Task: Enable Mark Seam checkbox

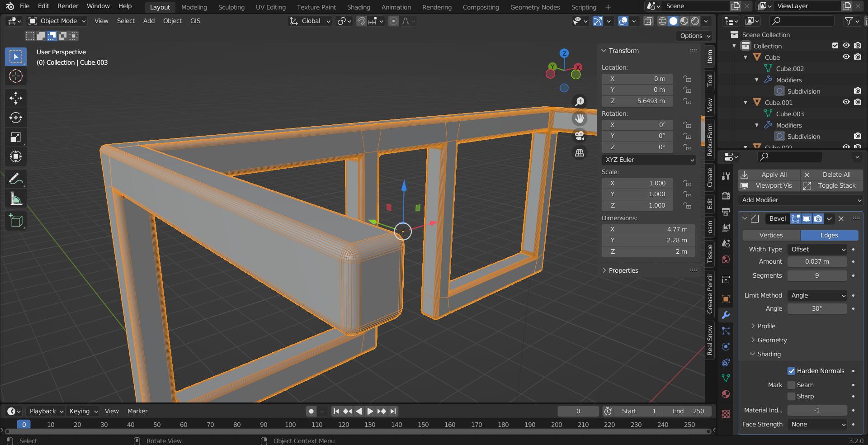Action: (x=791, y=385)
